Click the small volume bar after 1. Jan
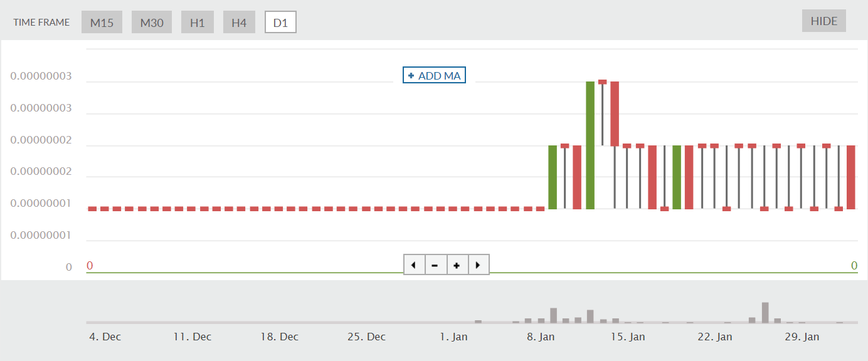The height and width of the screenshot is (361, 868). tap(478, 322)
